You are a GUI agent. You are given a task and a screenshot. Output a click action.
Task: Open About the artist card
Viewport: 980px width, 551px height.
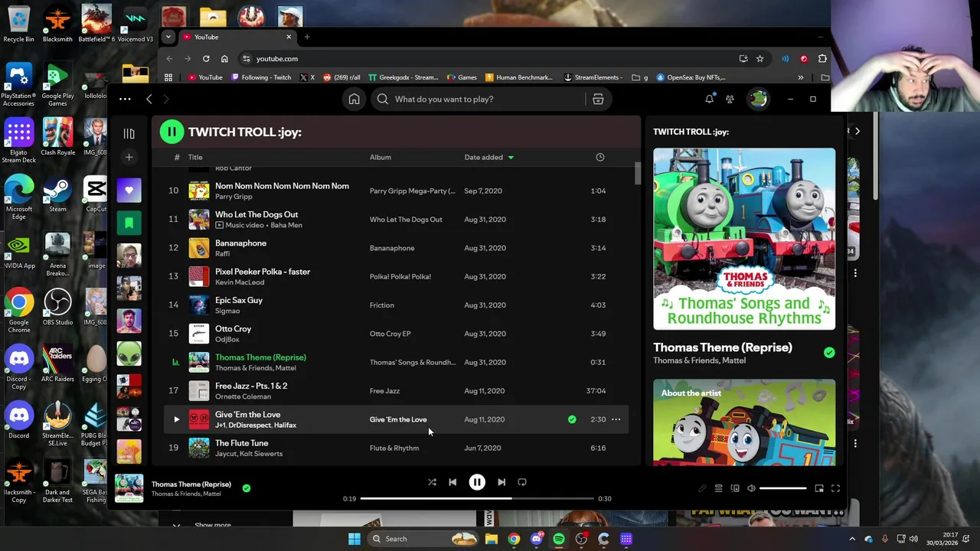[x=744, y=422]
